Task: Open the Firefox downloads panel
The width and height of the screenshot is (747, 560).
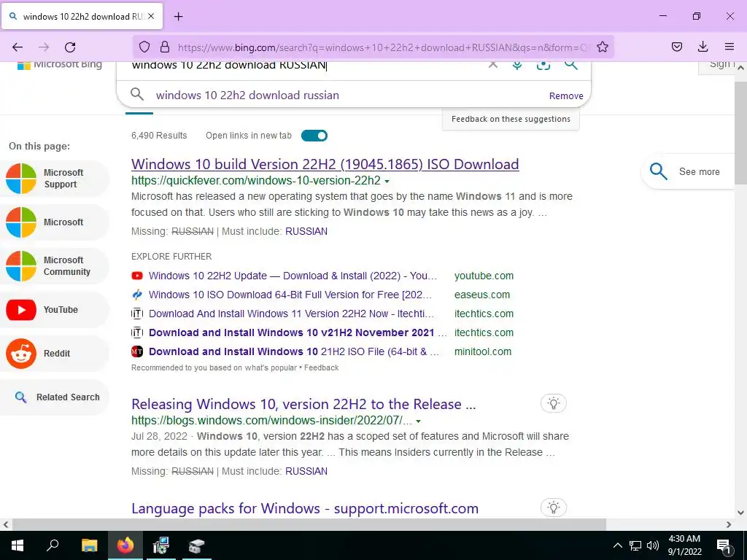Action: 703,47
